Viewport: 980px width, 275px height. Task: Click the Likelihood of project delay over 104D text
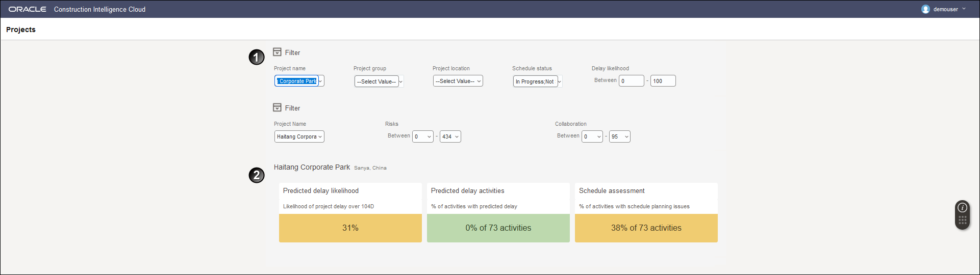coord(329,206)
